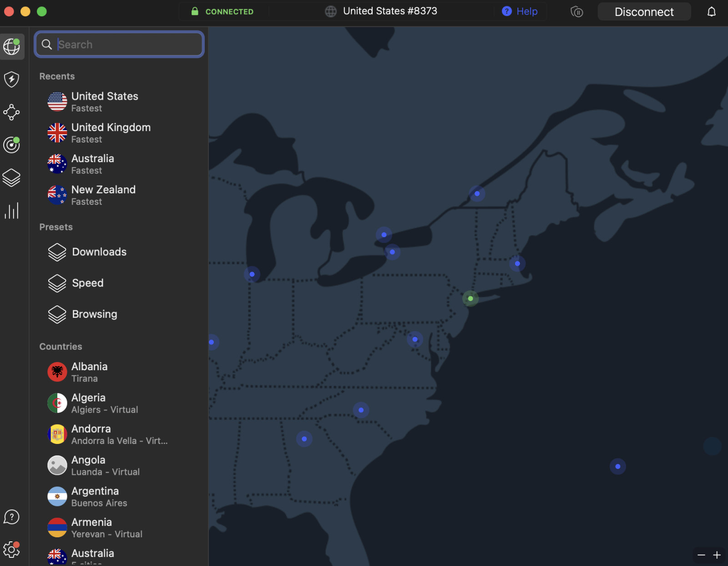Select the VPN servers globe icon
The width and height of the screenshot is (728, 566).
(x=12, y=46)
